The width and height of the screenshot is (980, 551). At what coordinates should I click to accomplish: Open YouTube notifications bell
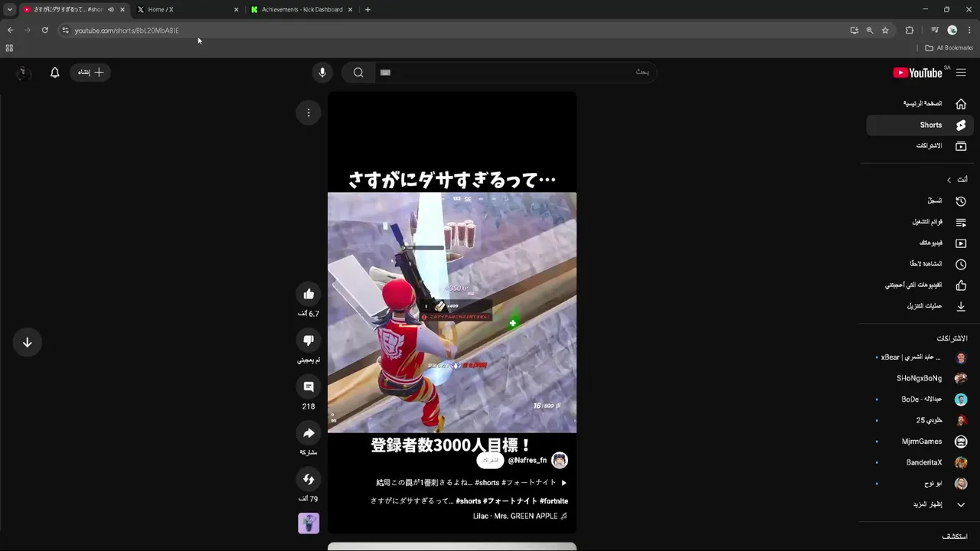54,72
